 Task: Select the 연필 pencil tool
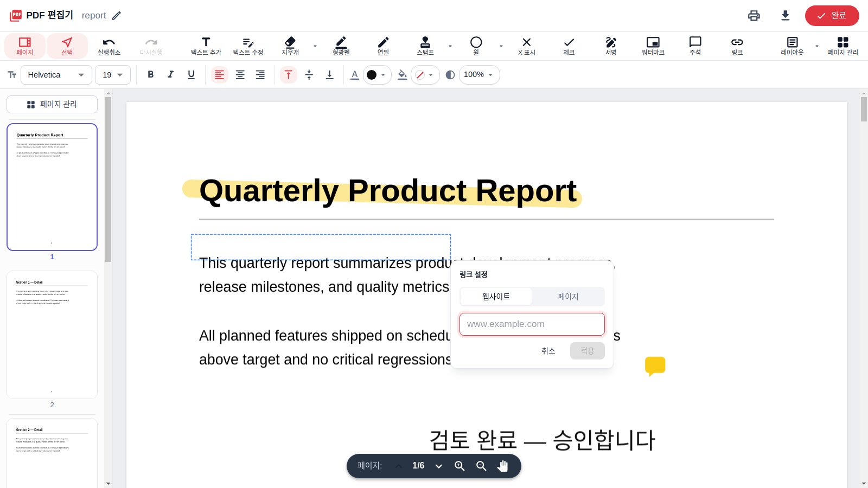click(383, 46)
